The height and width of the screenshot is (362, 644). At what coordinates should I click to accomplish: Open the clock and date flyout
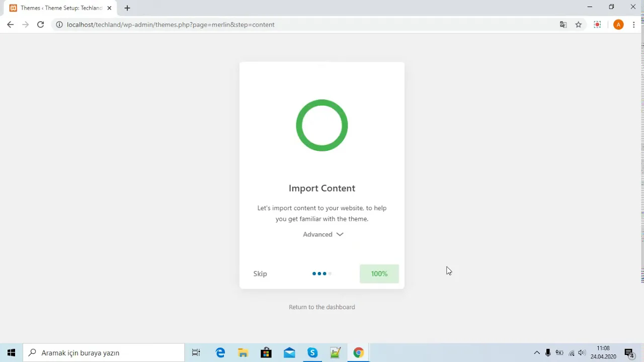tap(603, 352)
